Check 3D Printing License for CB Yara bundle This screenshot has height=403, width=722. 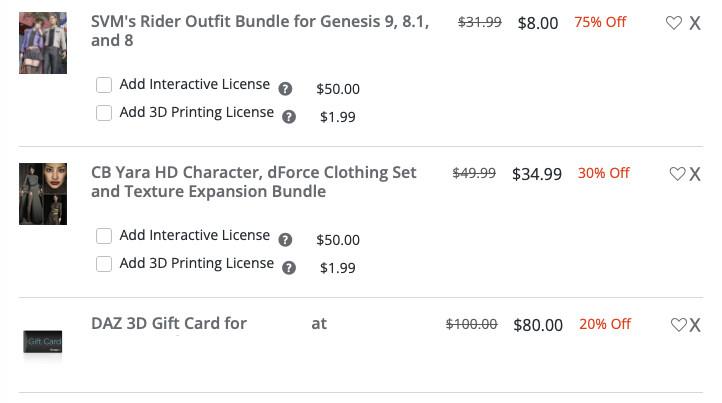tap(104, 264)
